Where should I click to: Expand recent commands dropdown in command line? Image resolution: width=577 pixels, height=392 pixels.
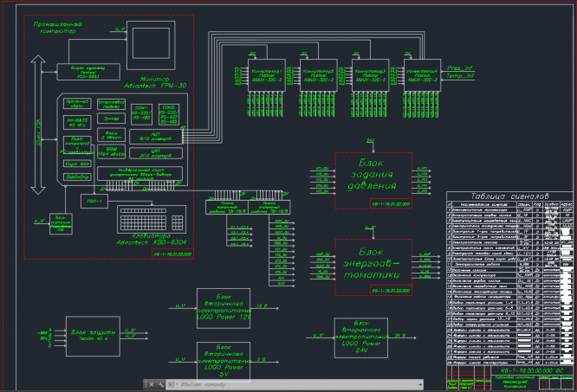coord(172,382)
